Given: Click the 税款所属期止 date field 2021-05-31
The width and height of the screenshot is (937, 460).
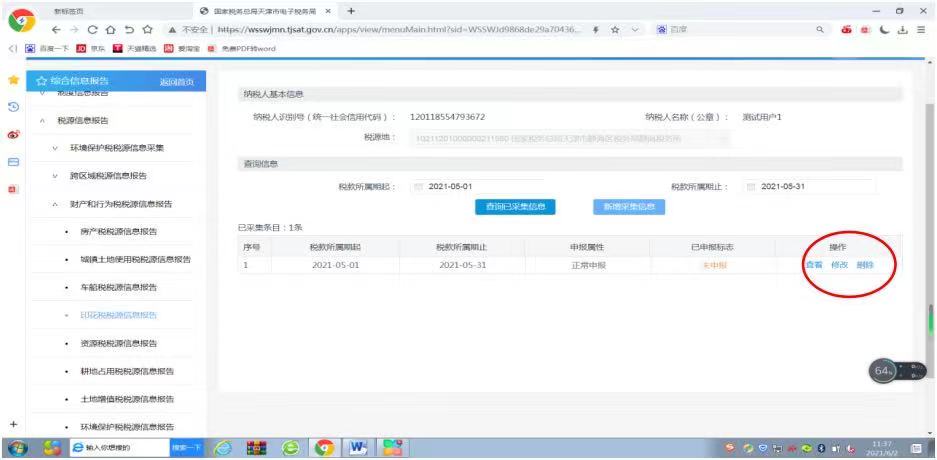Looking at the screenshot, I should click(x=810, y=186).
